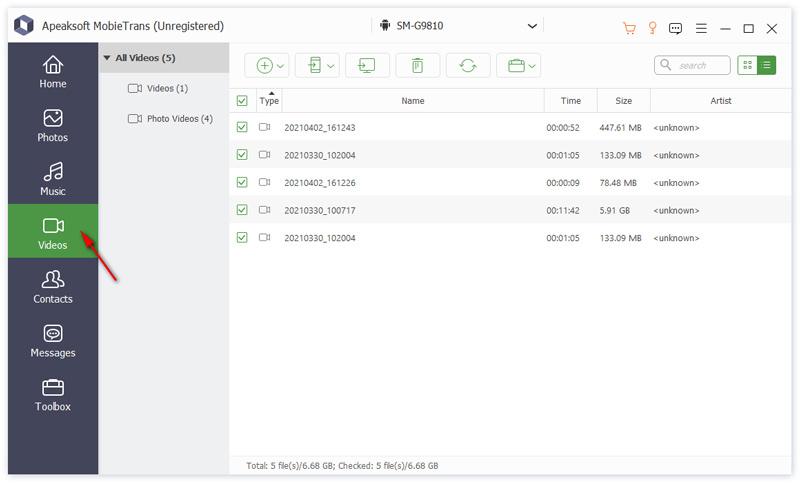Sort the list by Name column header
The height and width of the screenshot is (483, 800).
point(412,101)
